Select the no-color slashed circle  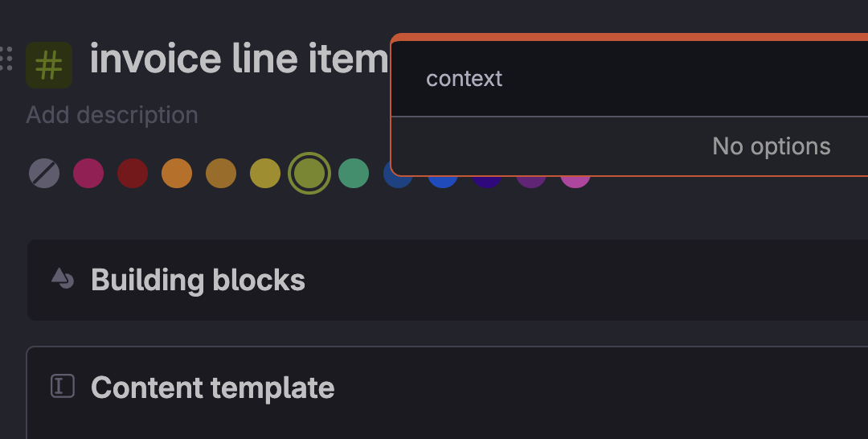pyautogui.click(x=44, y=174)
